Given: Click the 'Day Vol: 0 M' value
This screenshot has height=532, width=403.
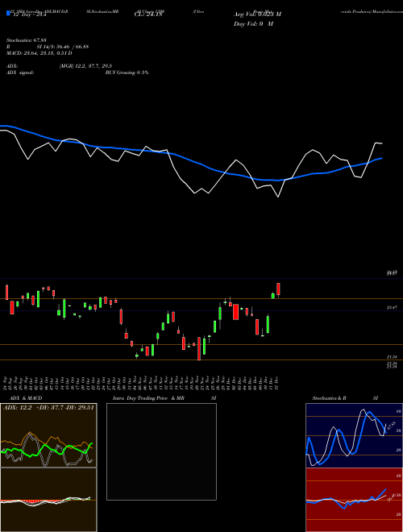Looking at the screenshot, I should click(x=253, y=24).
